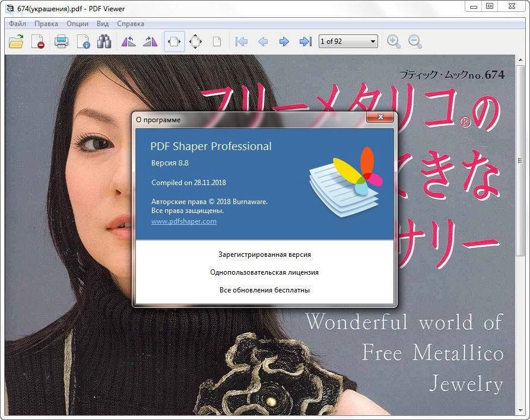Screen dimensions: 530x420
Task: Print the document using printer icon
Action: [61, 42]
